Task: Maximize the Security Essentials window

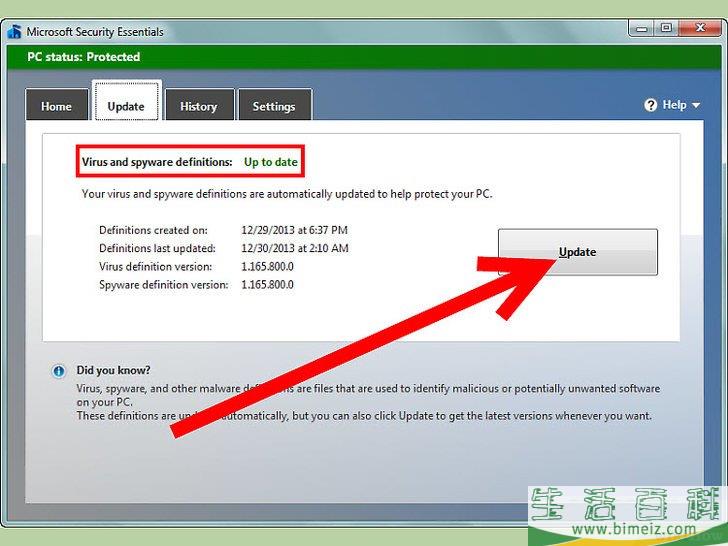Action: (x=666, y=28)
